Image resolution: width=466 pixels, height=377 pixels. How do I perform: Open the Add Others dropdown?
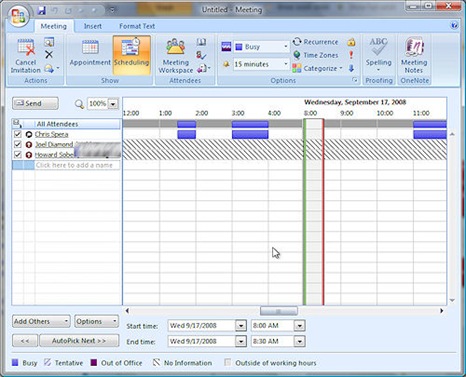pos(41,321)
